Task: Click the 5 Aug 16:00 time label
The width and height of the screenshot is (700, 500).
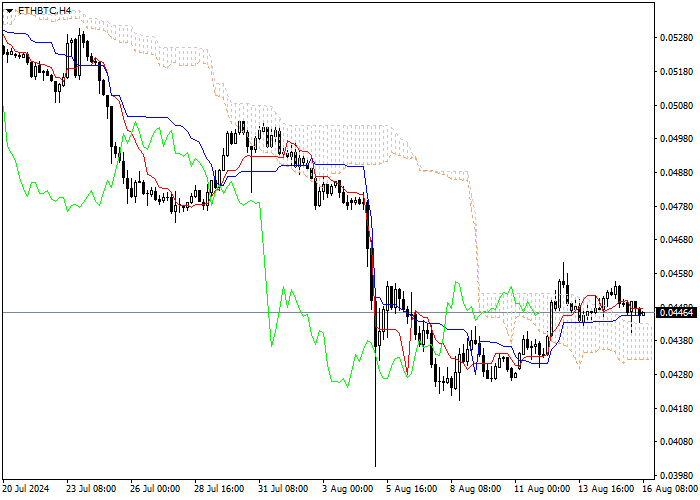Action: pos(412,489)
